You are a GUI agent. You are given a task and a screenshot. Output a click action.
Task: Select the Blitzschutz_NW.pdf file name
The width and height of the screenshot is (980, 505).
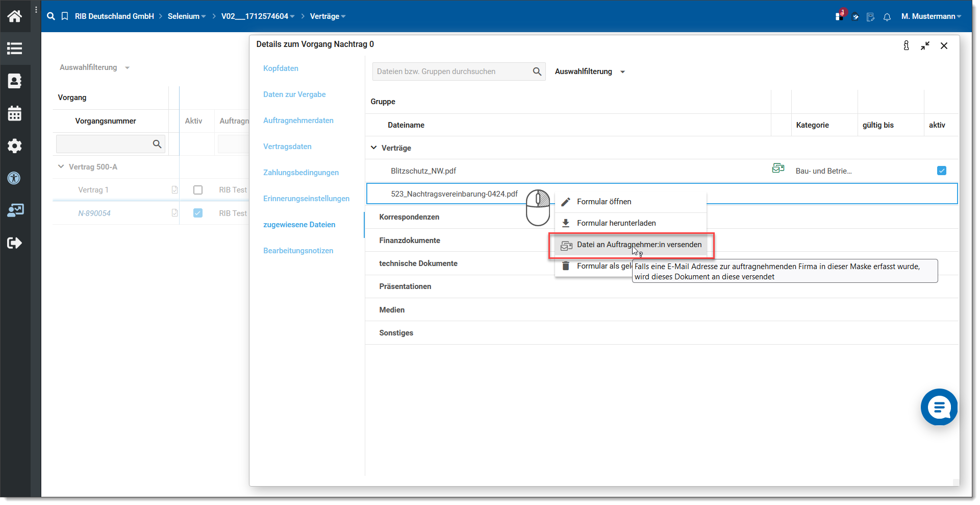pyautogui.click(x=423, y=171)
